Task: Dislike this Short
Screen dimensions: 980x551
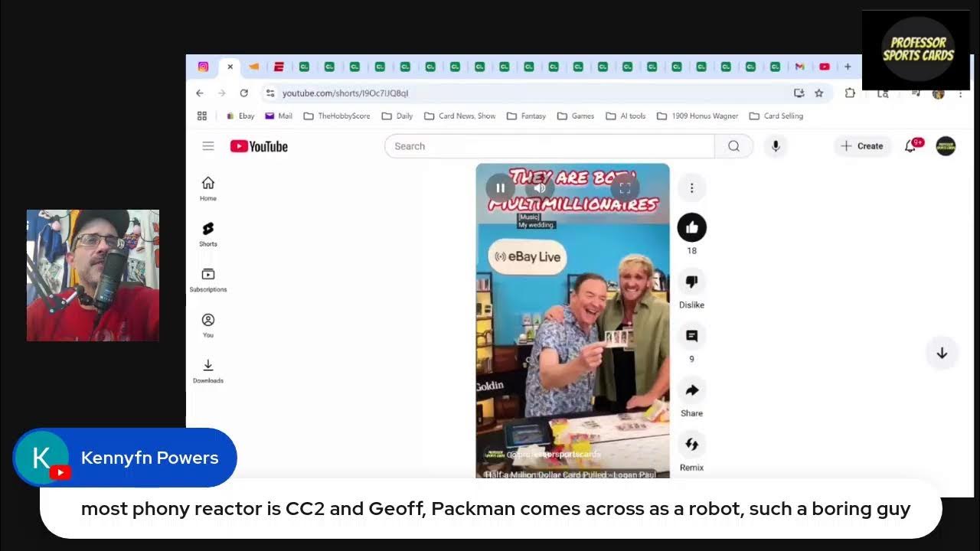Action: [x=691, y=282]
